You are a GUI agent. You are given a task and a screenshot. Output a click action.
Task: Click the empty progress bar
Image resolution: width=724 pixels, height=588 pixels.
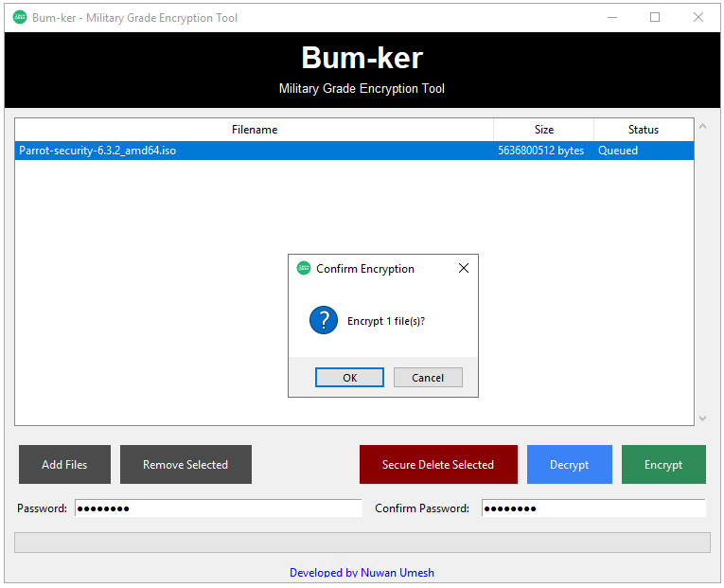coord(362,543)
